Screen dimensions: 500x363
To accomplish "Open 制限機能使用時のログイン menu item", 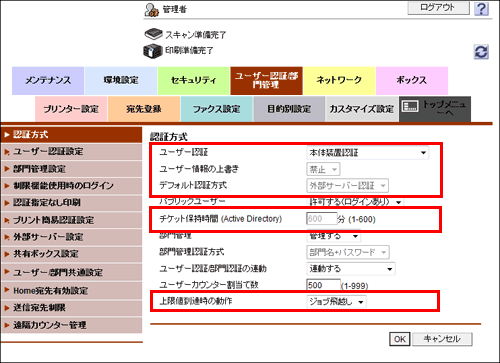I will (71, 186).
